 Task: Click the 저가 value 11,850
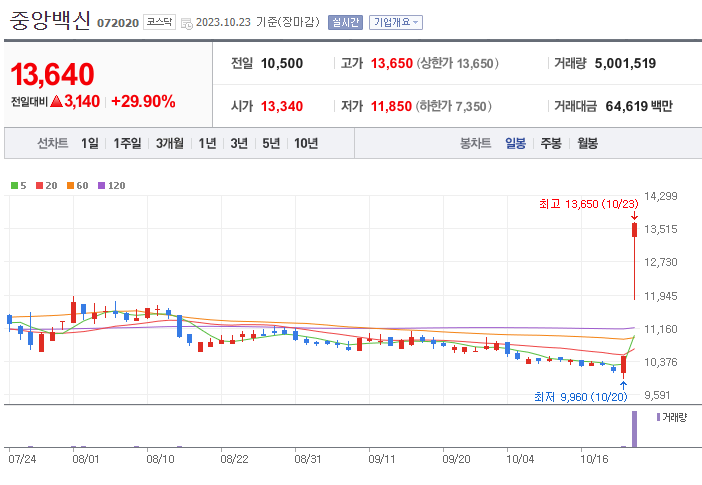(x=391, y=107)
